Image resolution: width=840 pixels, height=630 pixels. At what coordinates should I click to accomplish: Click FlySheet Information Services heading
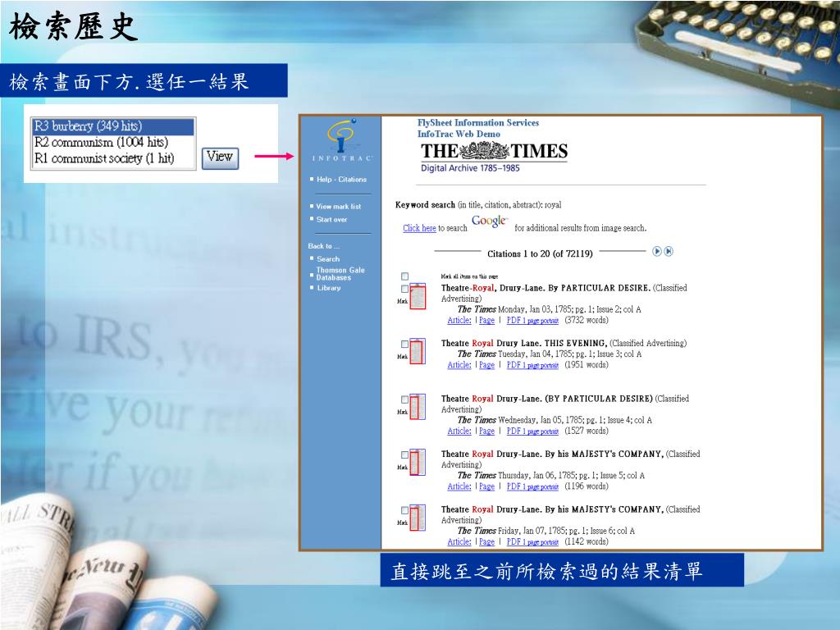click(478, 123)
